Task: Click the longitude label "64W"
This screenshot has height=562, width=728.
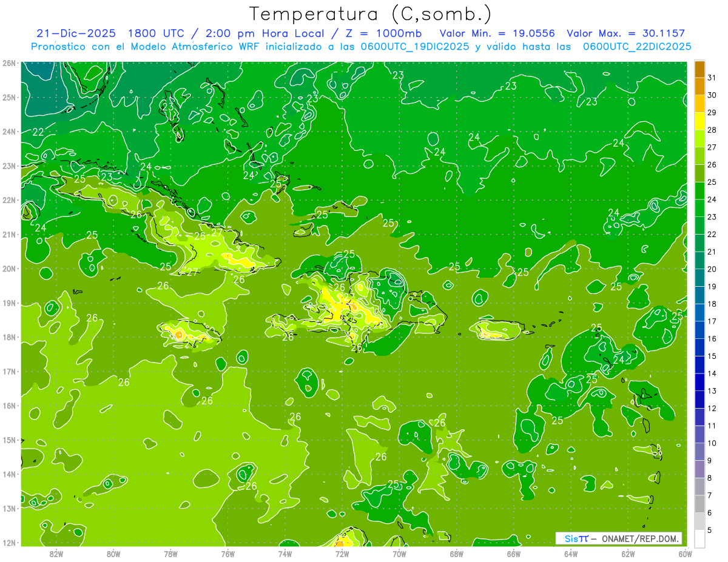Action: (571, 554)
